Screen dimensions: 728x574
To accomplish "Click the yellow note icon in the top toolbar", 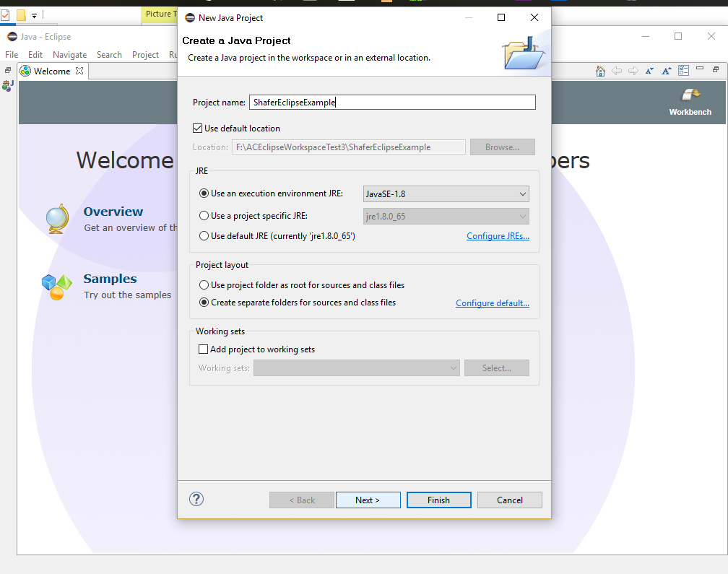I will coord(21,15).
